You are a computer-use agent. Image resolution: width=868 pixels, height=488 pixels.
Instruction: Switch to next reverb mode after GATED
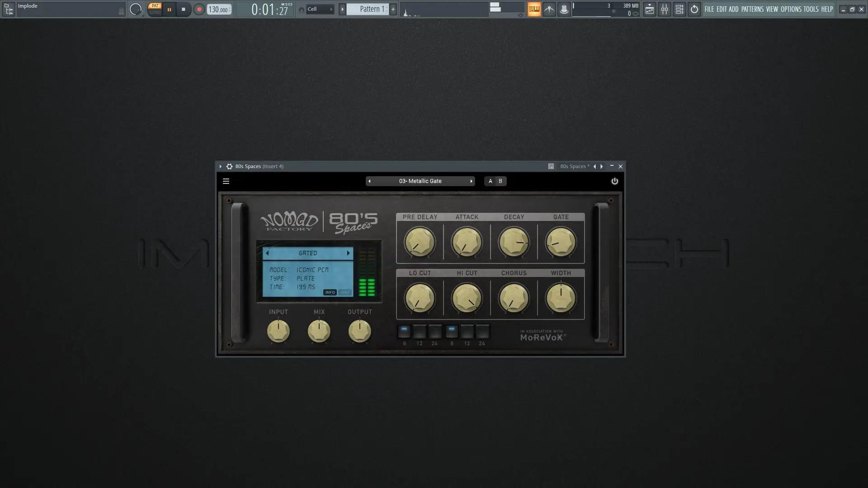[348, 253]
